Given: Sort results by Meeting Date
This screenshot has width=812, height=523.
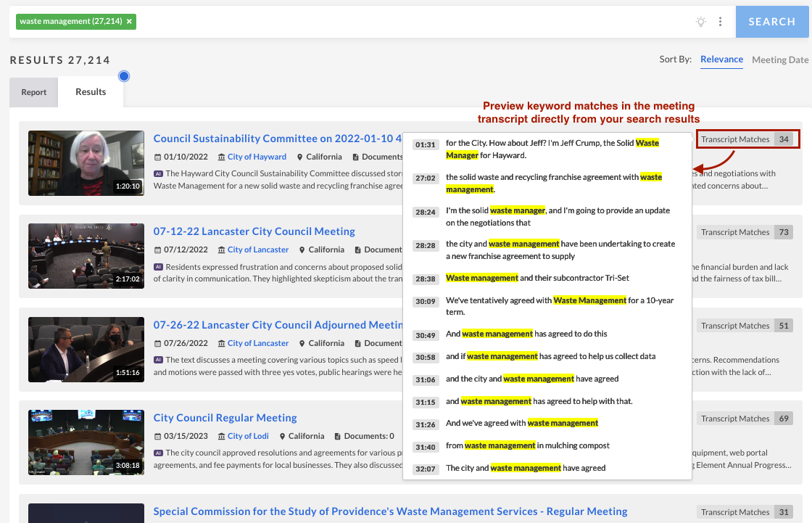Looking at the screenshot, I should [x=780, y=59].
